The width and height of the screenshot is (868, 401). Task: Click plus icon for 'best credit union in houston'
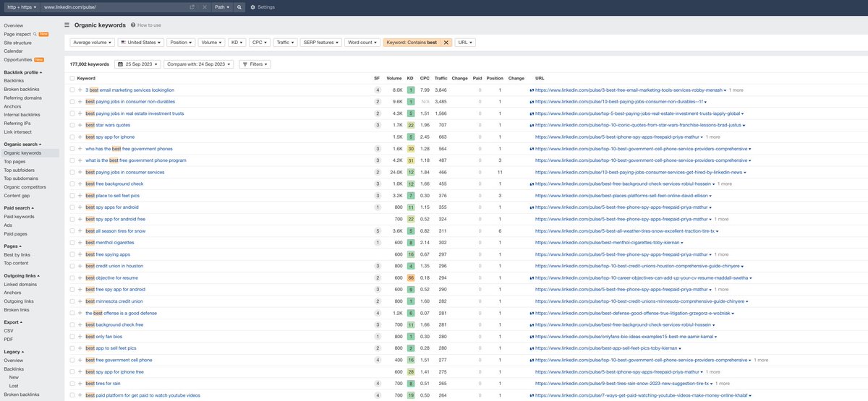(x=80, y=266)
